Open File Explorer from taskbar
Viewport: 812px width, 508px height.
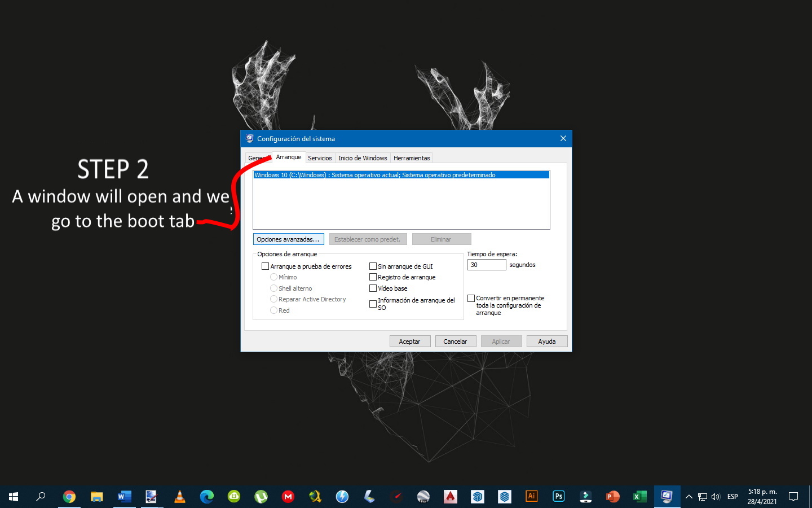[96, 497]
